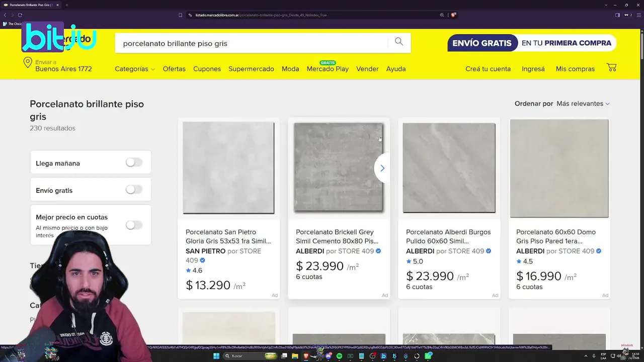644x362 pixels.
Task: Open Porcelanato Alberdi Burgos Pulido listing title
Action: pyautogui.click(x=448, y=236)
